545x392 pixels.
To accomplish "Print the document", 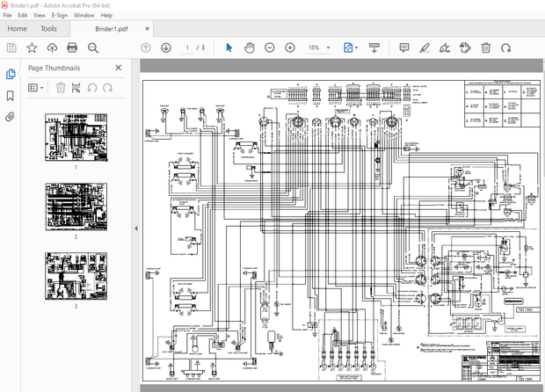I will tap(72, 47).
